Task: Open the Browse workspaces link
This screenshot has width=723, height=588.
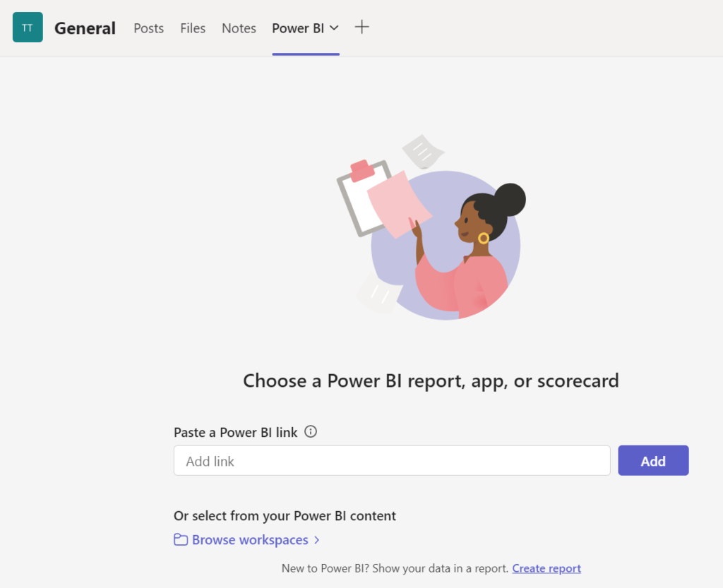Action: [250, 539]
